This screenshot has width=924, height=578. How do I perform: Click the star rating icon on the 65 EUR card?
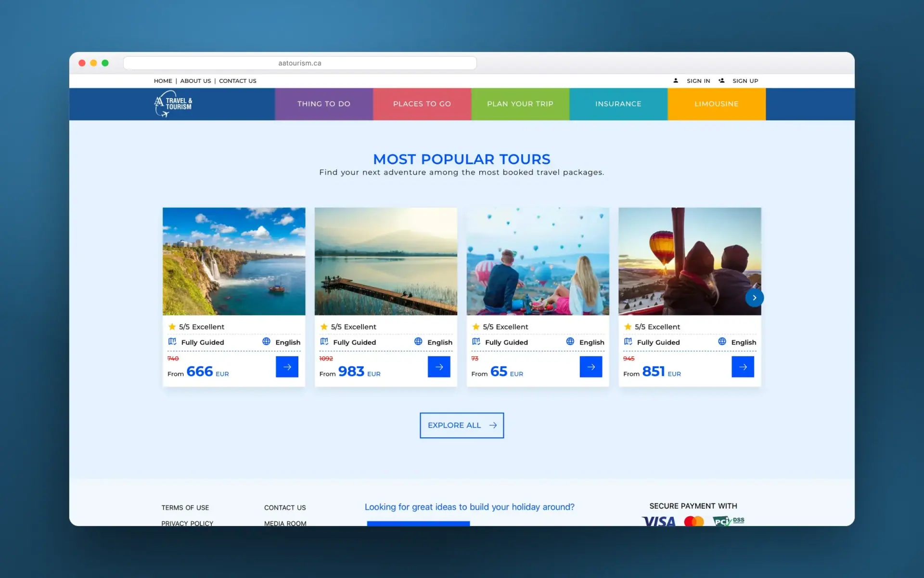[x=476, y=327]
